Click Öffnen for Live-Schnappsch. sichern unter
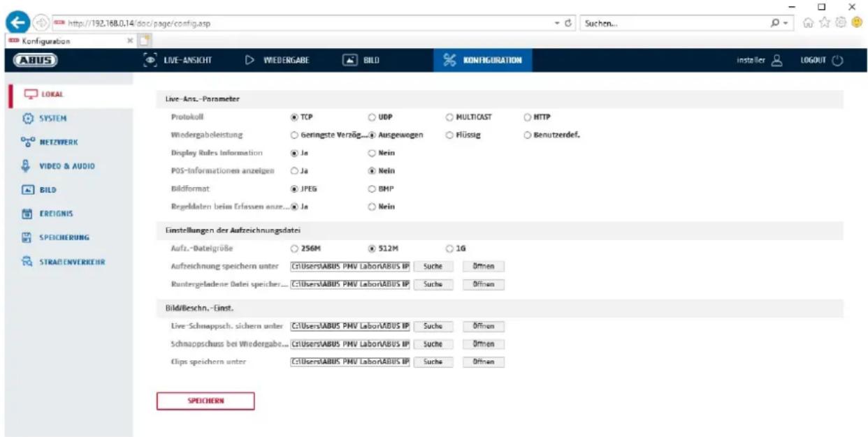Image resolution: width=868 pixels, height=437 pixels. click(484, 326)
